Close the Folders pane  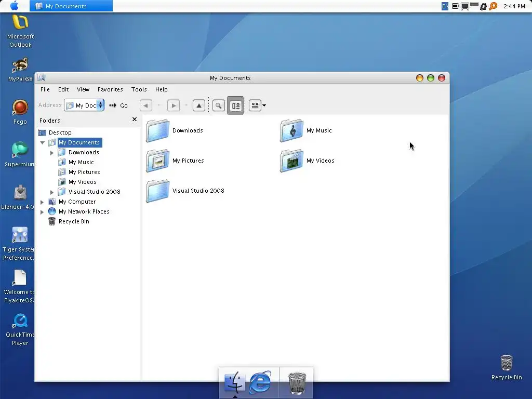(135, 119)
